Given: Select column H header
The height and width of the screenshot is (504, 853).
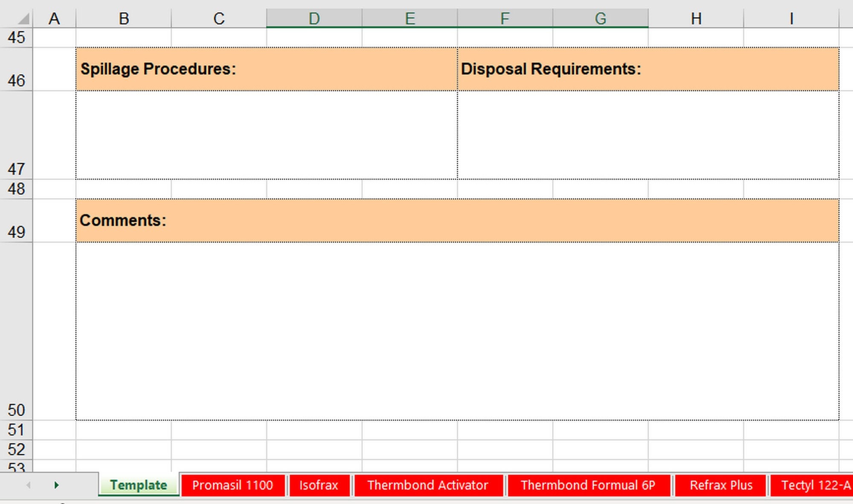Looking at the screenshot, I should [x=696, y=18].
